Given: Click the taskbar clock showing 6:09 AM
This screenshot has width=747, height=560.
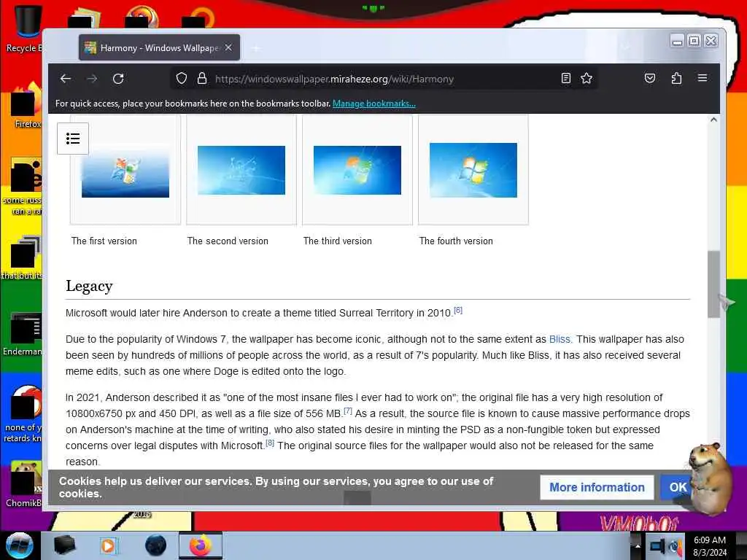Looking at the screenshot, I should pos(710,546).
